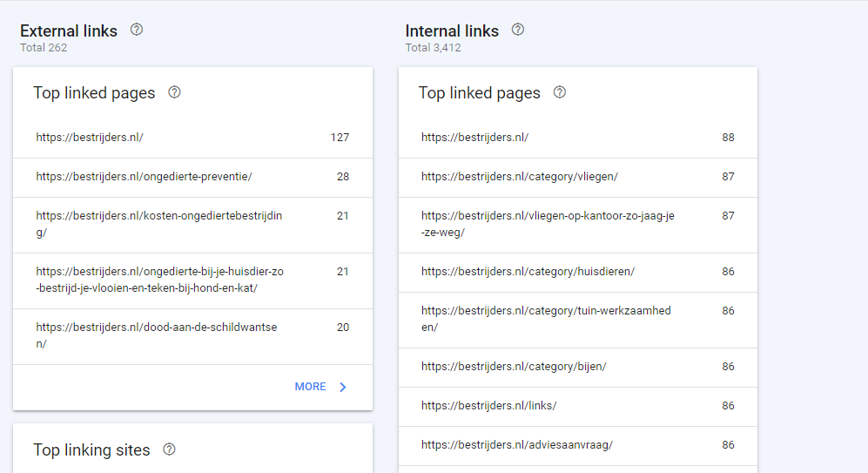Screen dimensions: 868x473
Task: Select the kosten-ongediertebestrijding row
Action: tap(192, 225)
